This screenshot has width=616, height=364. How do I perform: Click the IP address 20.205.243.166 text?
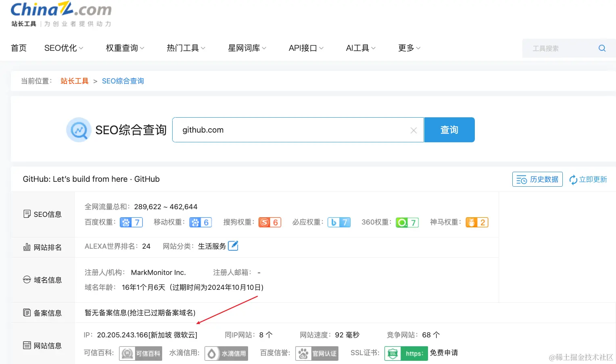point(123,335)
